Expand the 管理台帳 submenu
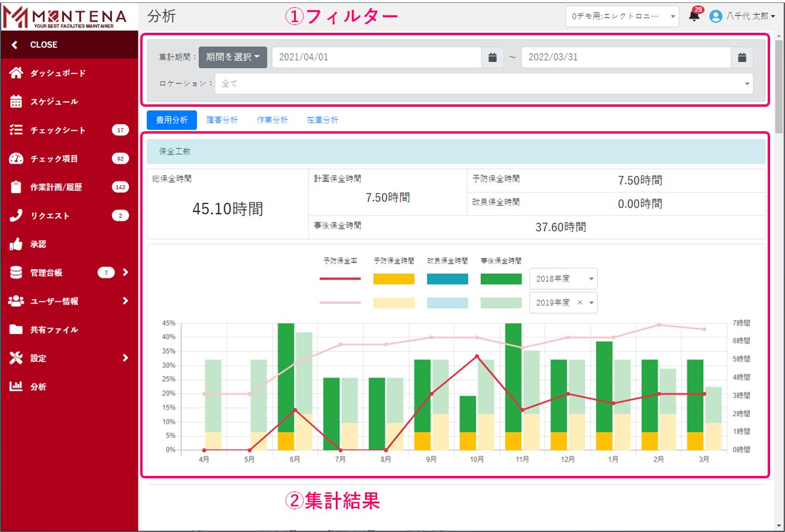Image resolution: width=785 pixels, height=532 pixels. tap(125, 273)
